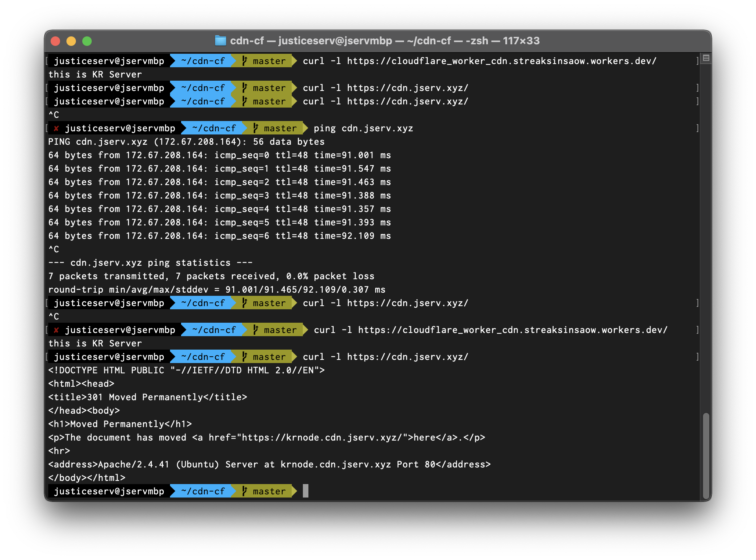Click the ~/cdn-cf path segment on the bottom prompt
Screen dimensions: 756x560
[203, 491]
